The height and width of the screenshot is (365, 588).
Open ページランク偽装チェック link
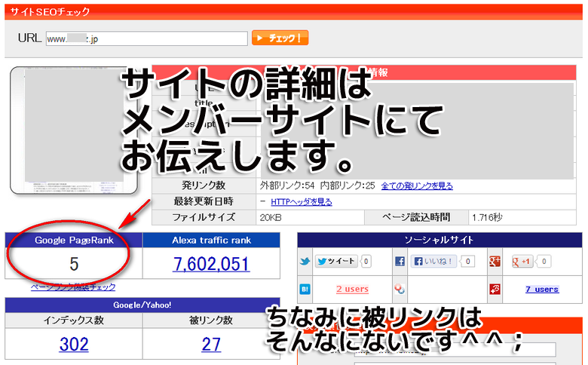73,287
